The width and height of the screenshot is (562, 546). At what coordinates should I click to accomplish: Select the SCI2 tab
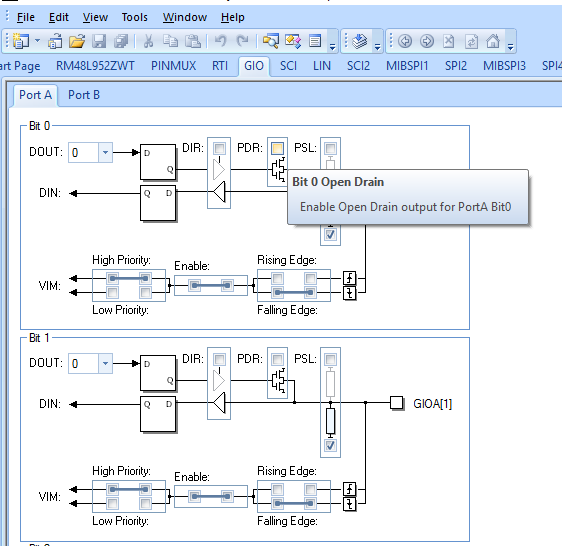click(358, 66)
